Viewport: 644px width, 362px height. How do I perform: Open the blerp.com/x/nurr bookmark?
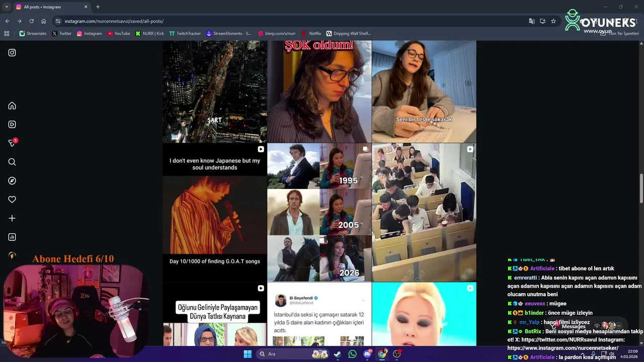pyautogui.click(x=277, y=34)
